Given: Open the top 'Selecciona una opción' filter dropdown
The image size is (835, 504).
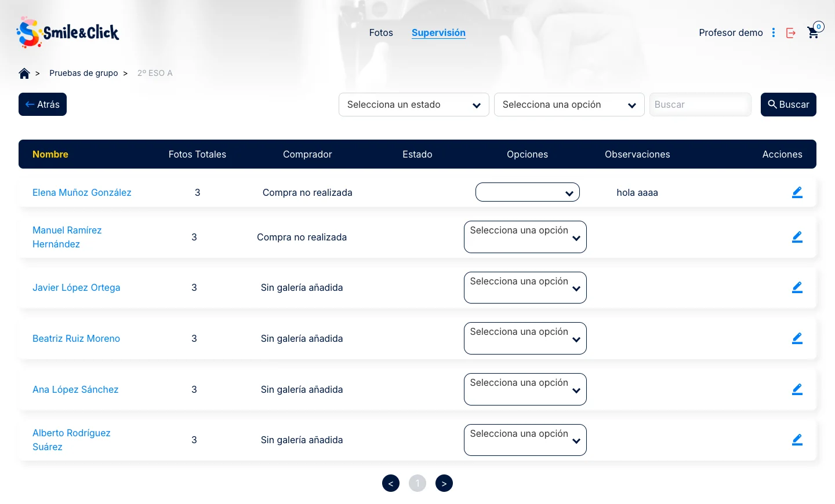Looking at the screenshot, I should (569, 105).
